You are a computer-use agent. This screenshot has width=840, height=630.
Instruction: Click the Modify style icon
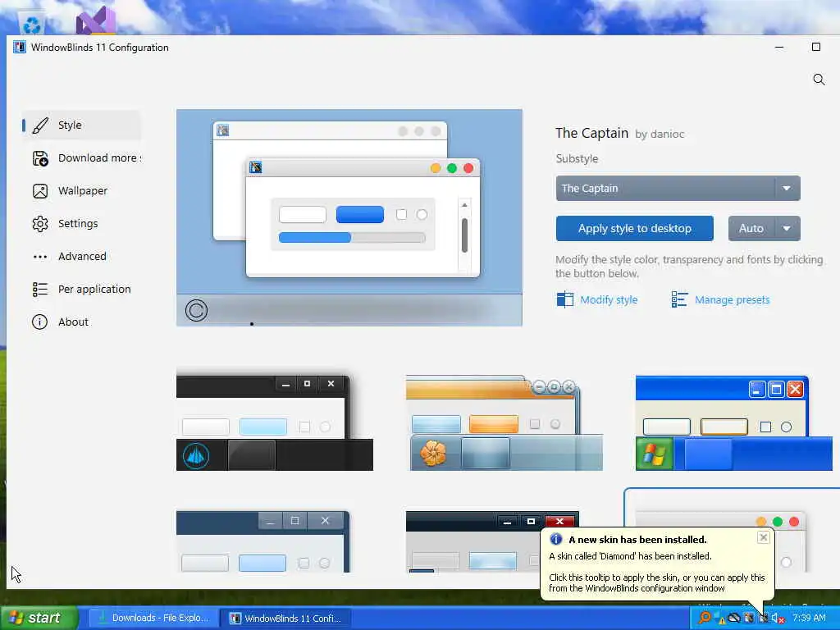click(x=564, y=299)
